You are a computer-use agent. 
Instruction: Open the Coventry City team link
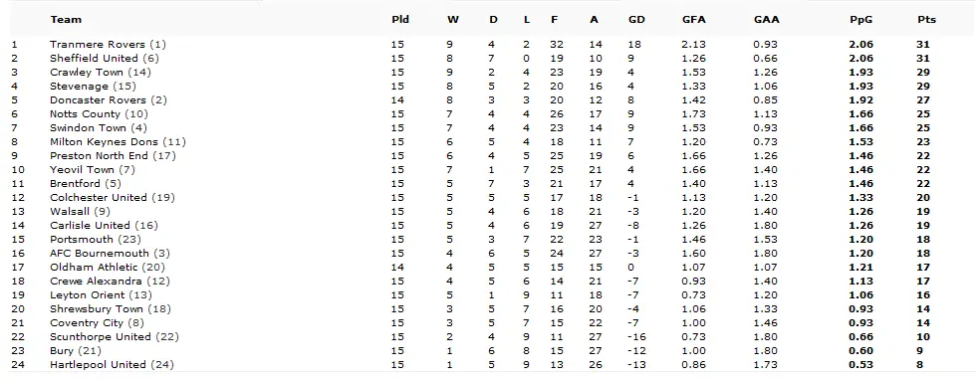(x=83, y=322)
